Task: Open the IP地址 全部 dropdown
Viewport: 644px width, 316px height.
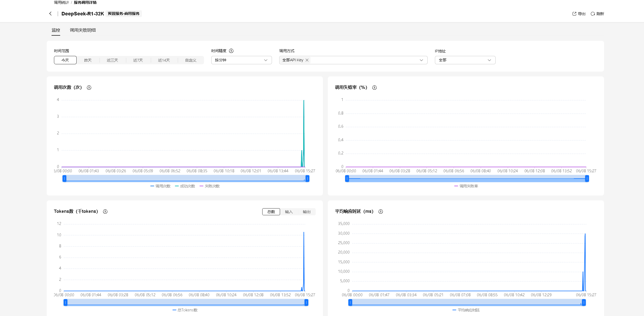Action: (465, 60)
